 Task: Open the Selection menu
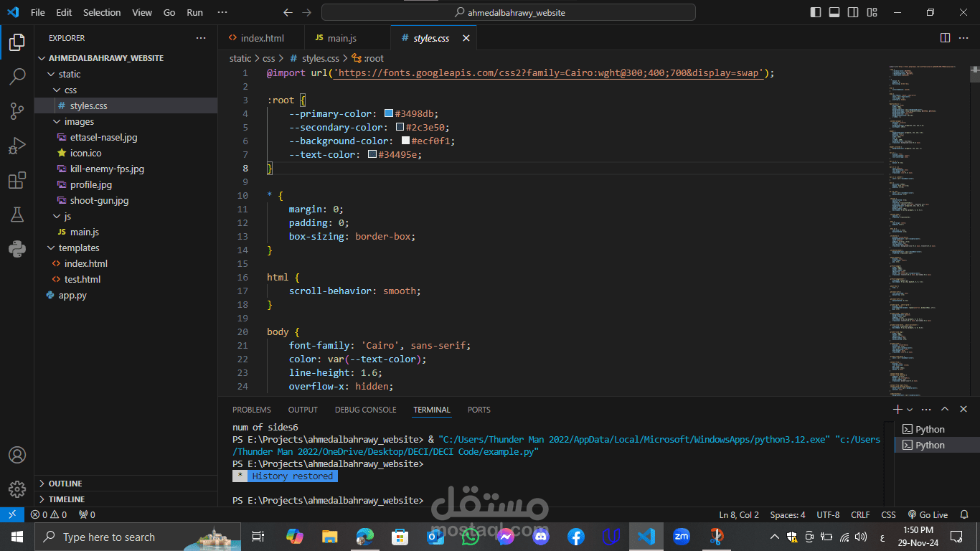102,12
